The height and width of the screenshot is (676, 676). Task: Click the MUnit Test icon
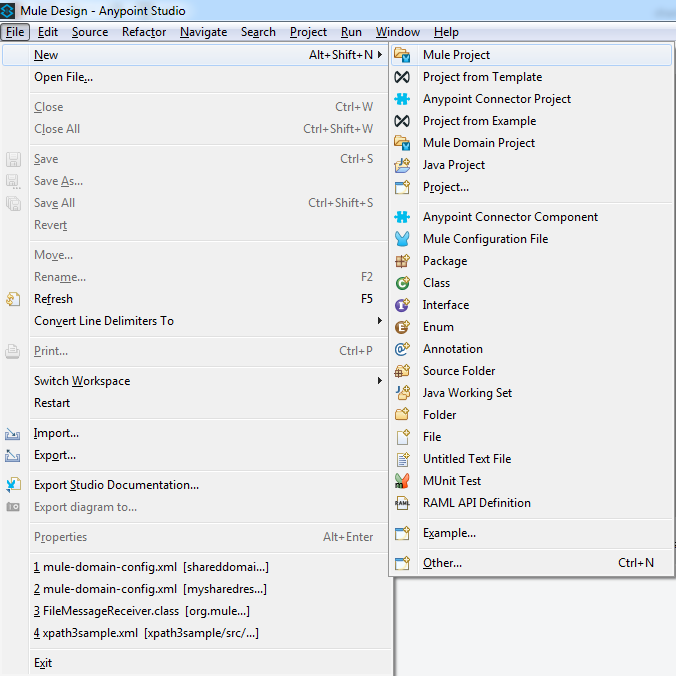pos(402,481)
